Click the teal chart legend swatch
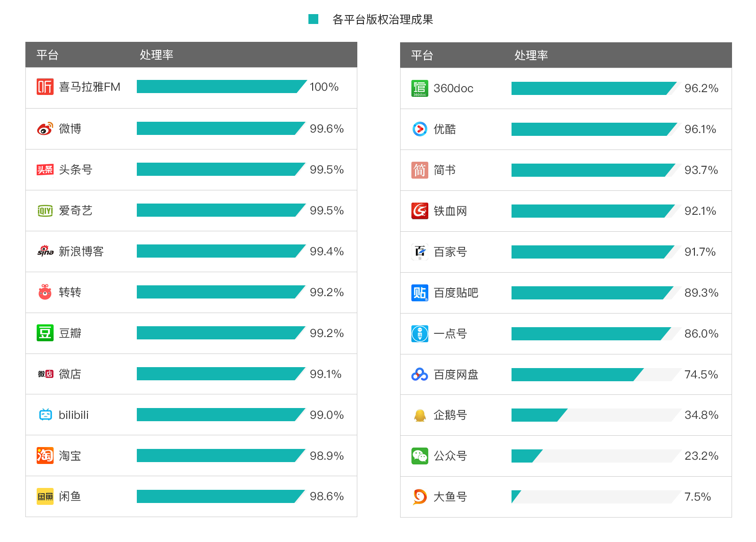 click(313, 19)
